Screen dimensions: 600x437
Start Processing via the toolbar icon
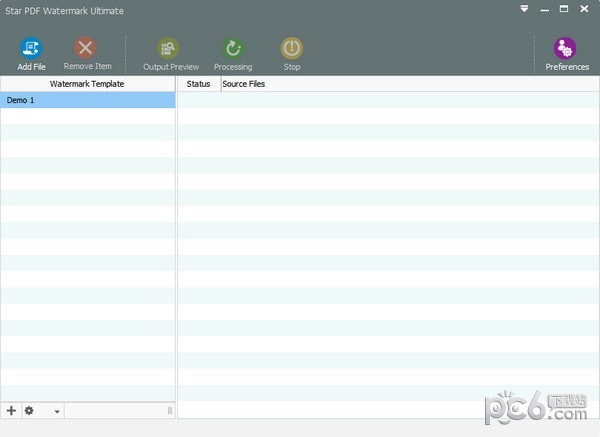pos(233,48)
